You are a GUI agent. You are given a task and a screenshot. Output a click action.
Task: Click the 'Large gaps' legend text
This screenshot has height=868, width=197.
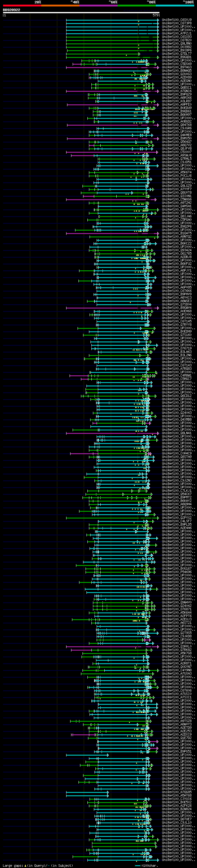click(x=13, y=865)
